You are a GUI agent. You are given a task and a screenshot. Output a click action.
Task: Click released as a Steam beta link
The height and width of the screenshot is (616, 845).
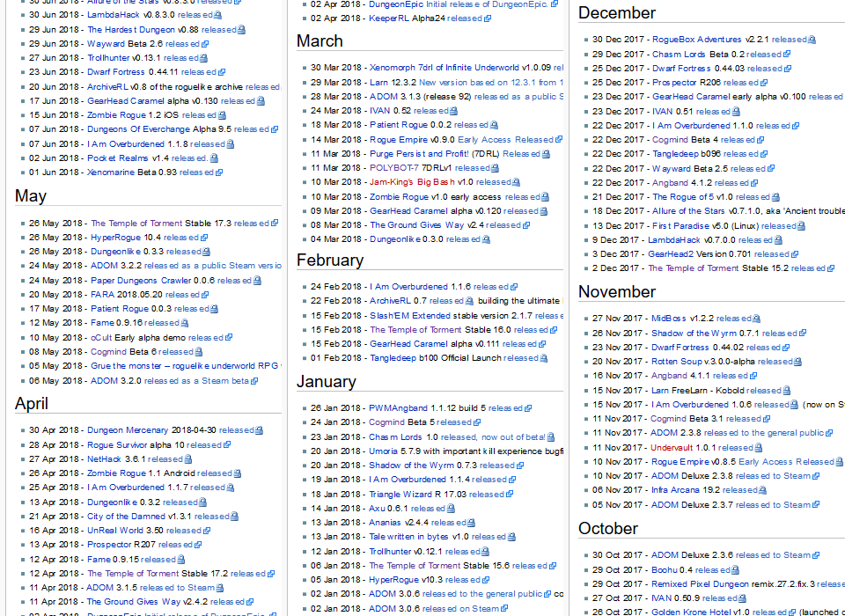click(x=196, y=381)
